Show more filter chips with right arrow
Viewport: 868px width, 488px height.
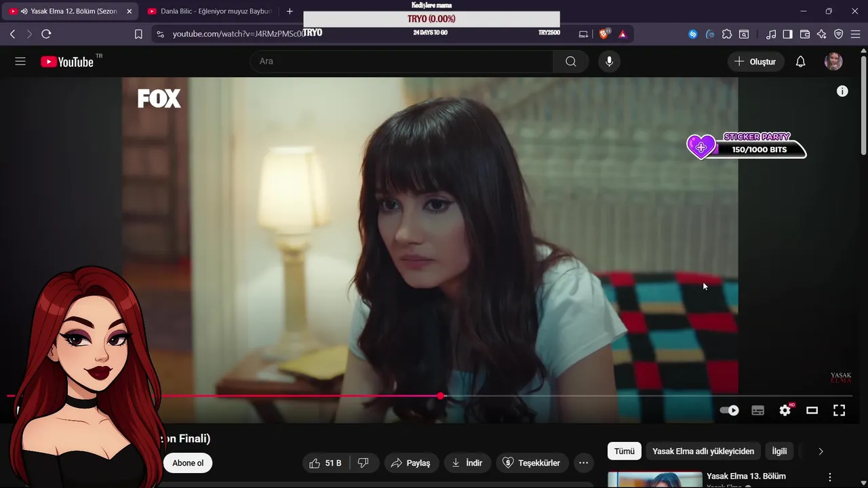(821, 451)
